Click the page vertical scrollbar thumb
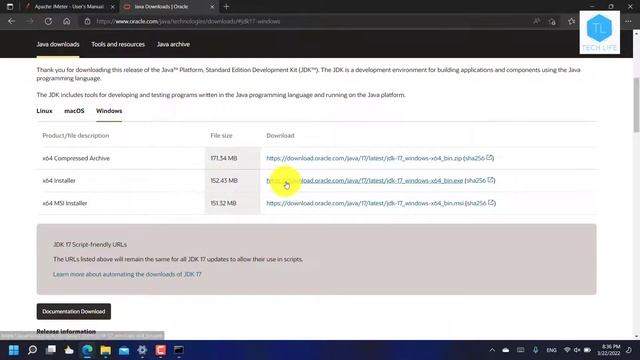Viewport: 640px width, 360px height. coord(636,104)
